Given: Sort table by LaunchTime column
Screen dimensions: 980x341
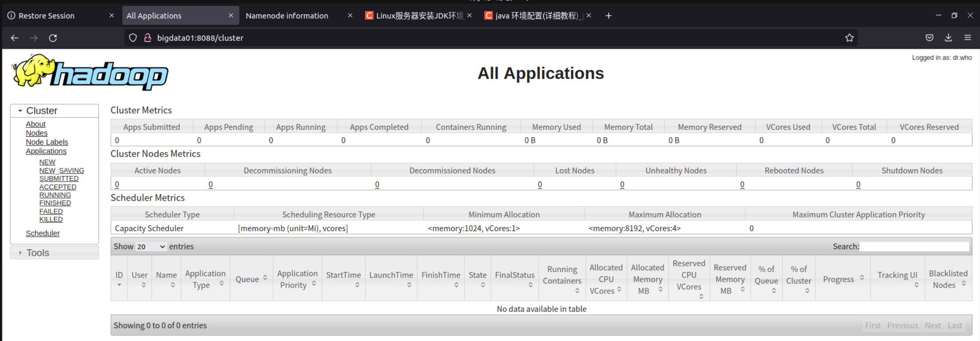Looking at the screenshot, I should (x=391, y=279).
